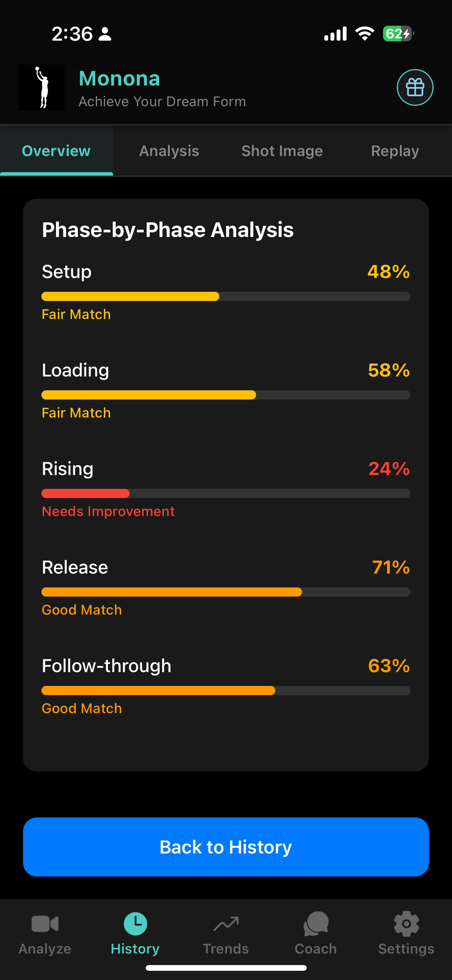Switch to the Replay tab

pyautogui.click(x=394, y=151)
